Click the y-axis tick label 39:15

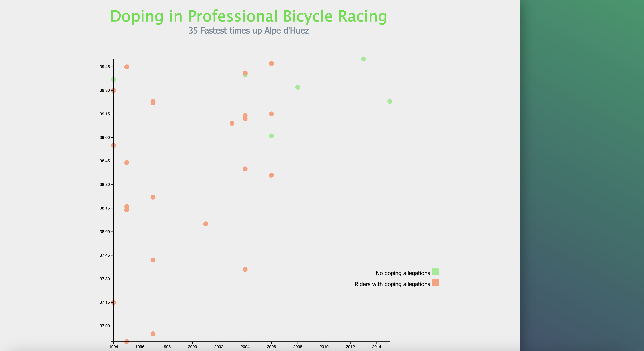tap(105, 114)
